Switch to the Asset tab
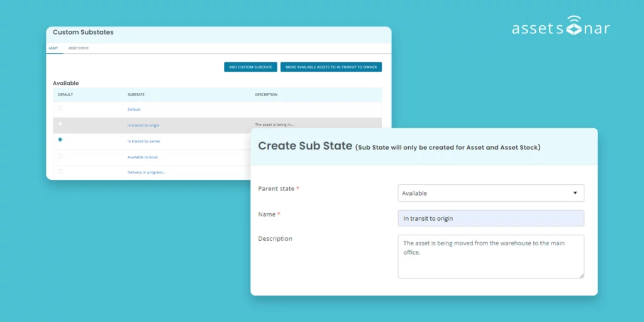Image resolution: width=644 pixels, height=322 pixels. (53, 48)
